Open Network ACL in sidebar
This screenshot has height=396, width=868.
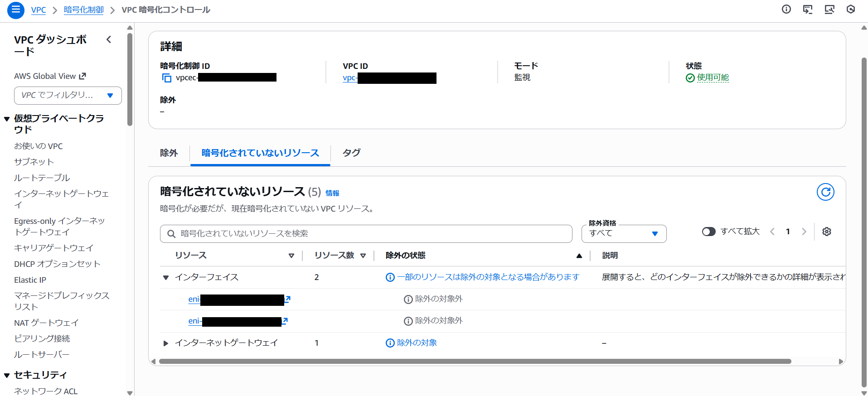point(46,391)
